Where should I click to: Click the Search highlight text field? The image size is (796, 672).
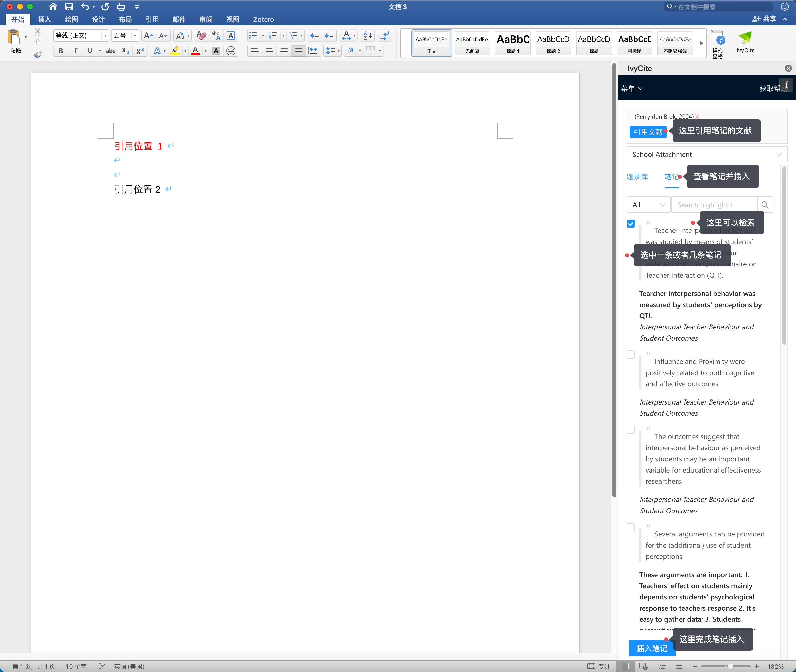coord(714,205)
